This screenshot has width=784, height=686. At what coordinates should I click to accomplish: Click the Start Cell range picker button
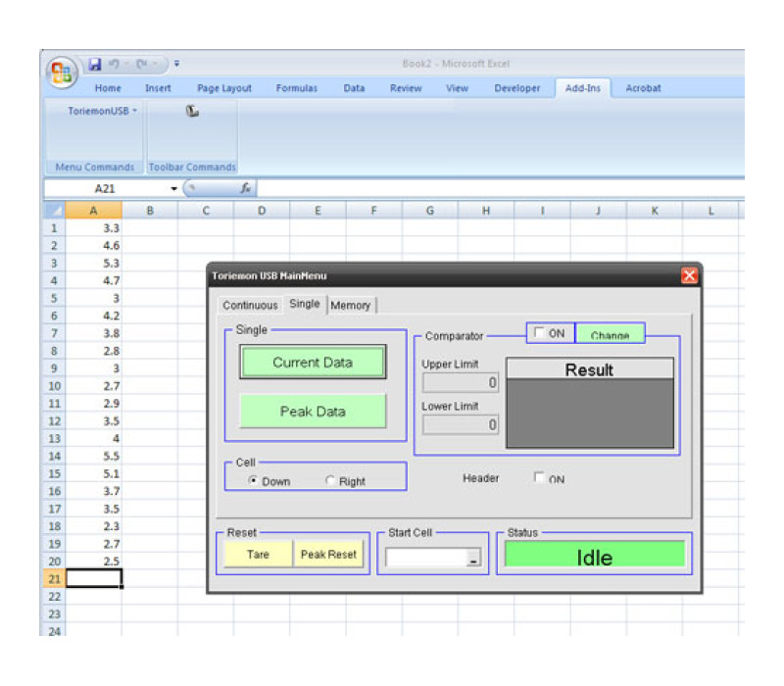[x=473, y=558]
